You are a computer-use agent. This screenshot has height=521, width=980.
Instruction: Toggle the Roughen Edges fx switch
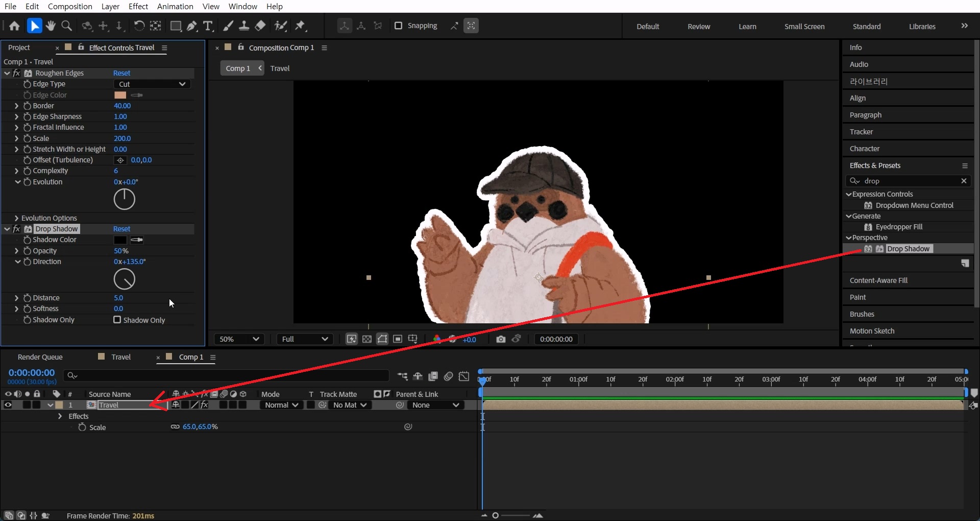pos(17,73)
